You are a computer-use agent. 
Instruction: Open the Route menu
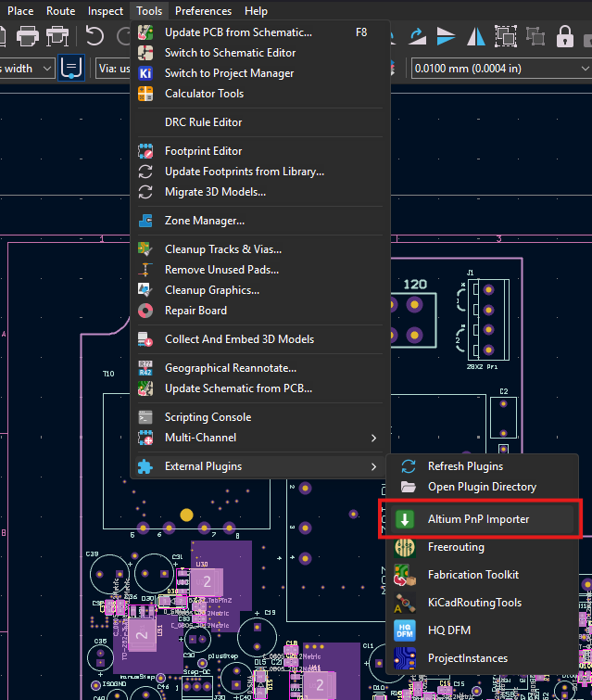coord(60,11)
